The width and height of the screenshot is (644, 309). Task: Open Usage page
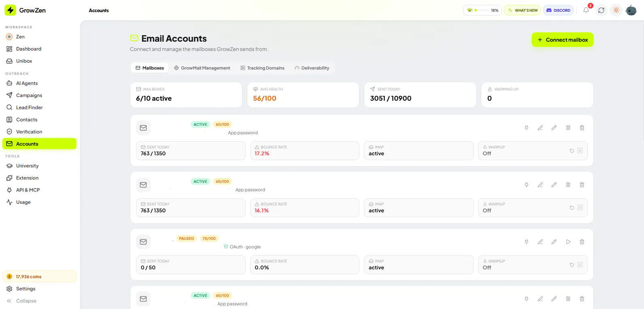tap(39, 202)
